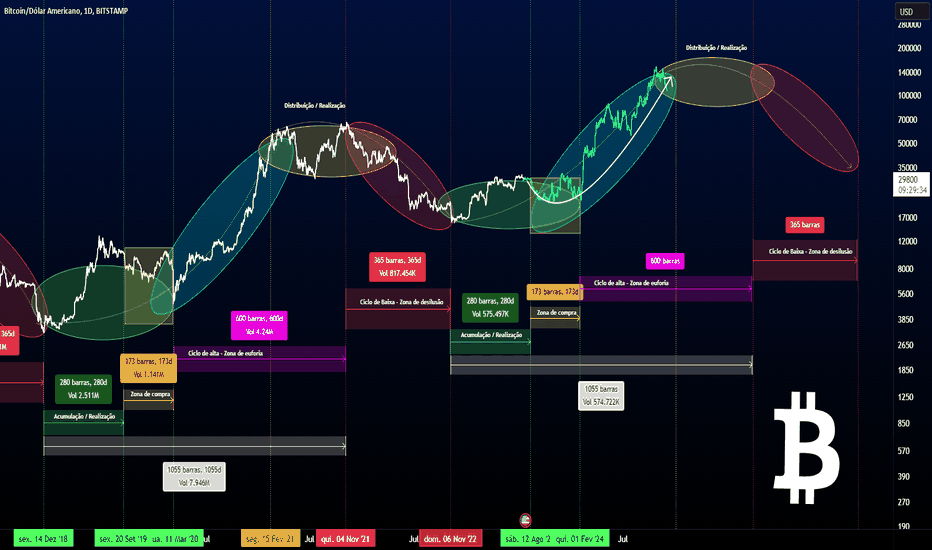The height and width of the screenshot is (550, 932).
Task: Click the magenta label 600 barras, 600d Vol 4.24M
Action: [259, 325]
